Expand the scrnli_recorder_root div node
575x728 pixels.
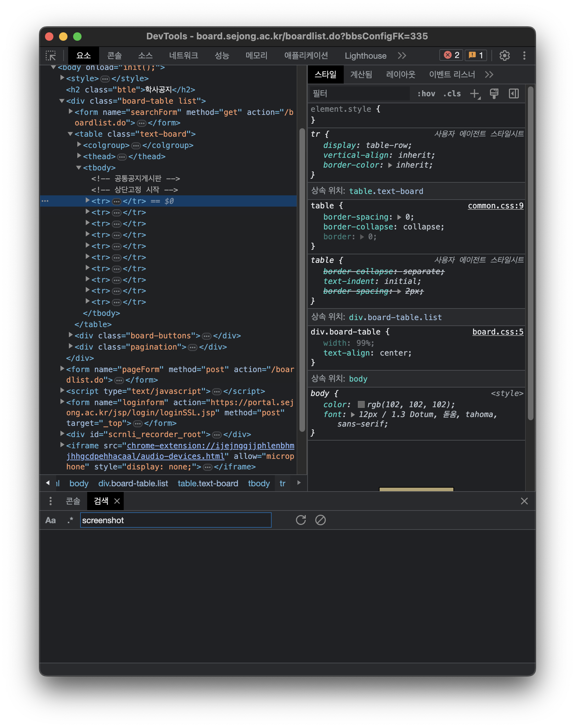pyautogui.click(x=62, y=434)
